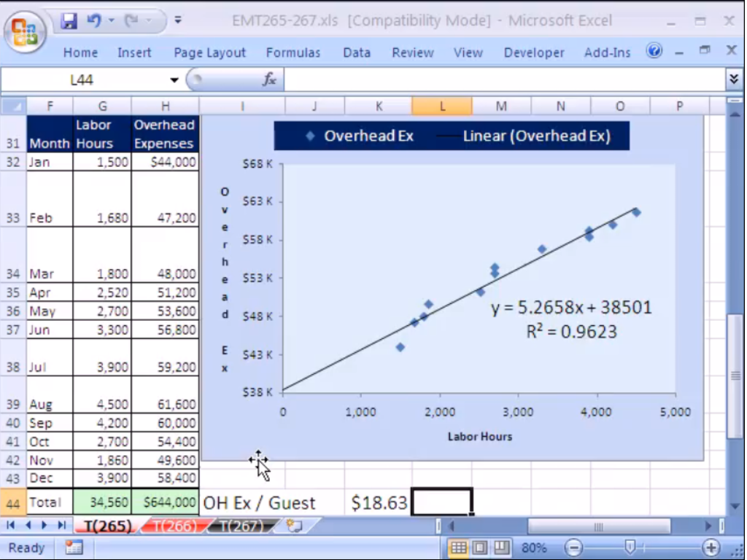This screenshot has height=560, width=747.
Task: Open the Home ribbon tab
Action: (80, 52)
